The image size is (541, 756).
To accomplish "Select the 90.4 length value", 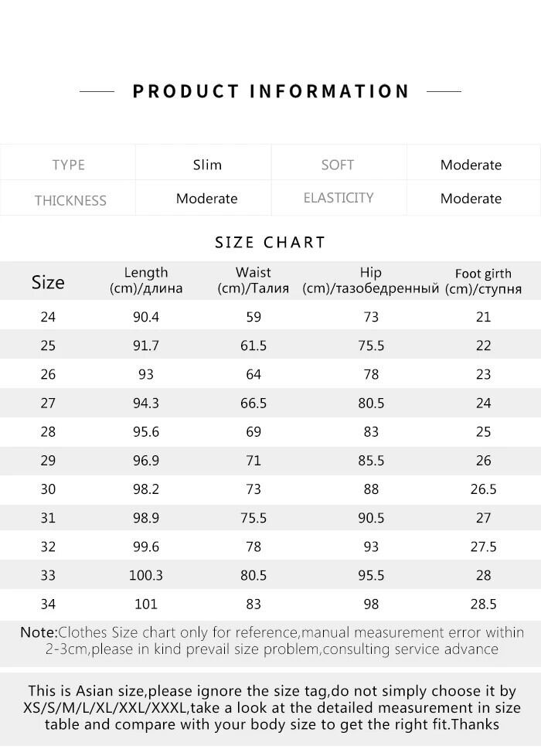I will coord(146,317).
